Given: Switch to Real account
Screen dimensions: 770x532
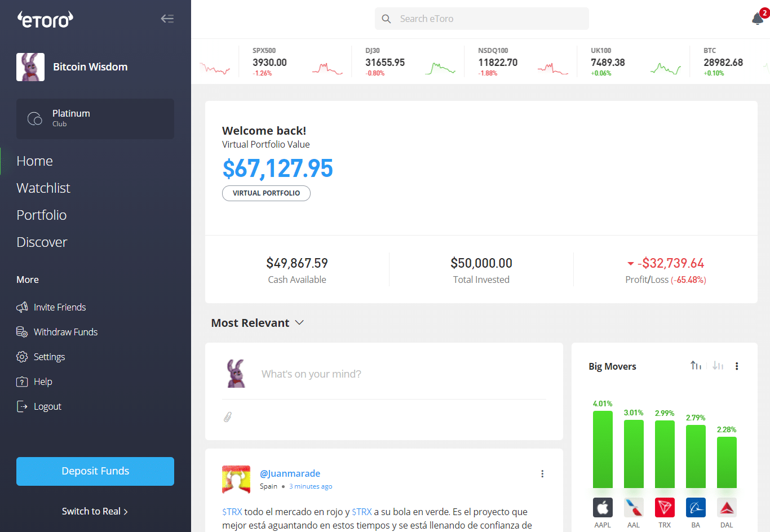Looking at the screenshot, I should [x=95, y=511].
